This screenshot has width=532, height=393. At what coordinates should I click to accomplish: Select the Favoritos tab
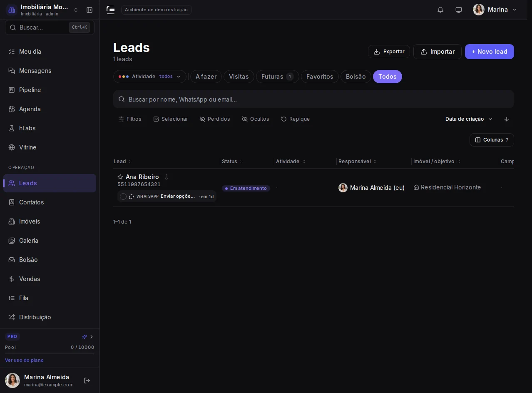click(320, 77)
